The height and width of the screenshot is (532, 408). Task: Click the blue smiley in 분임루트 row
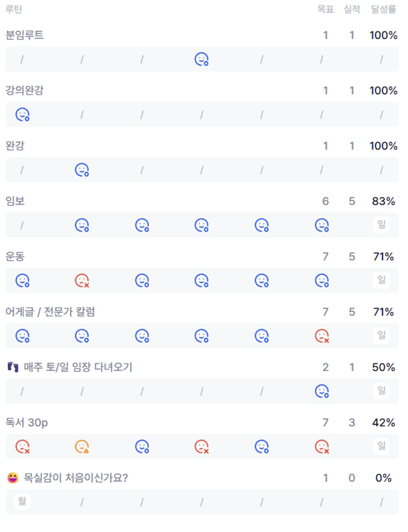(x=201, y=60)
